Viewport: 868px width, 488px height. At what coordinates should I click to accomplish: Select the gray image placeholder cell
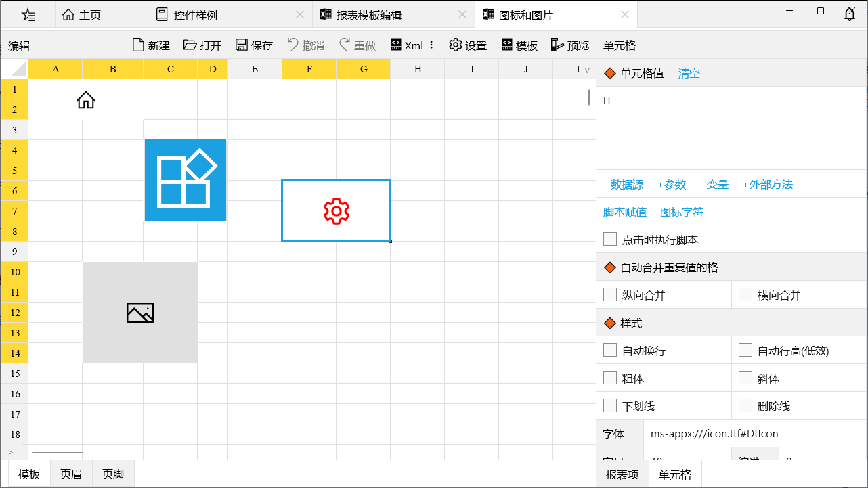point(140,313)
